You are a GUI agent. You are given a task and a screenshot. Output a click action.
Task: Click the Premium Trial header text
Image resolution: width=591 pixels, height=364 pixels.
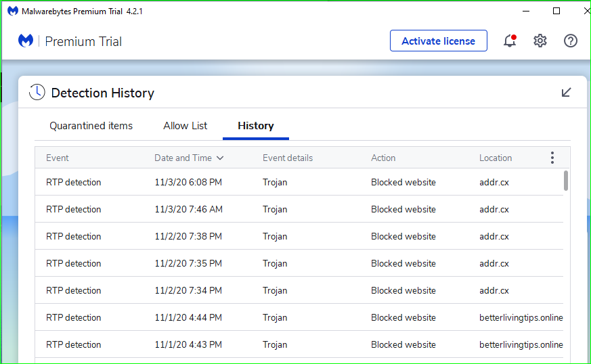click(83, 41)
